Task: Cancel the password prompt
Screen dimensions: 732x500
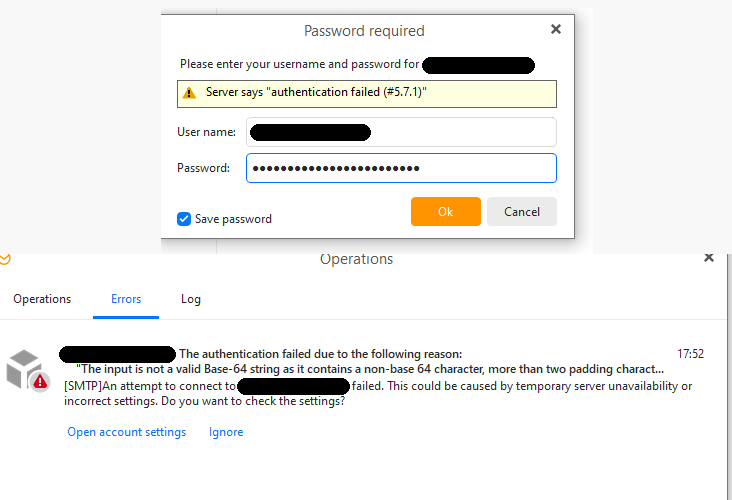Action: 522,211
